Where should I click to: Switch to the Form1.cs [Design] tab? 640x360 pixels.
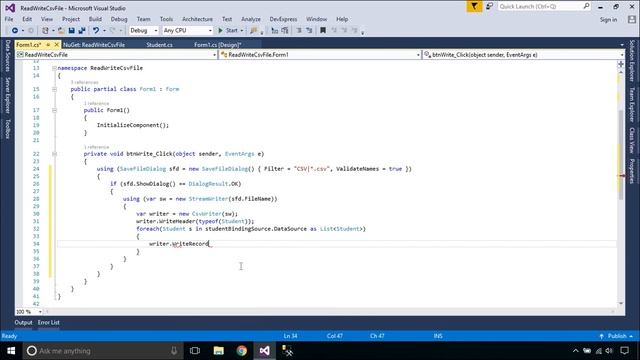218,45
